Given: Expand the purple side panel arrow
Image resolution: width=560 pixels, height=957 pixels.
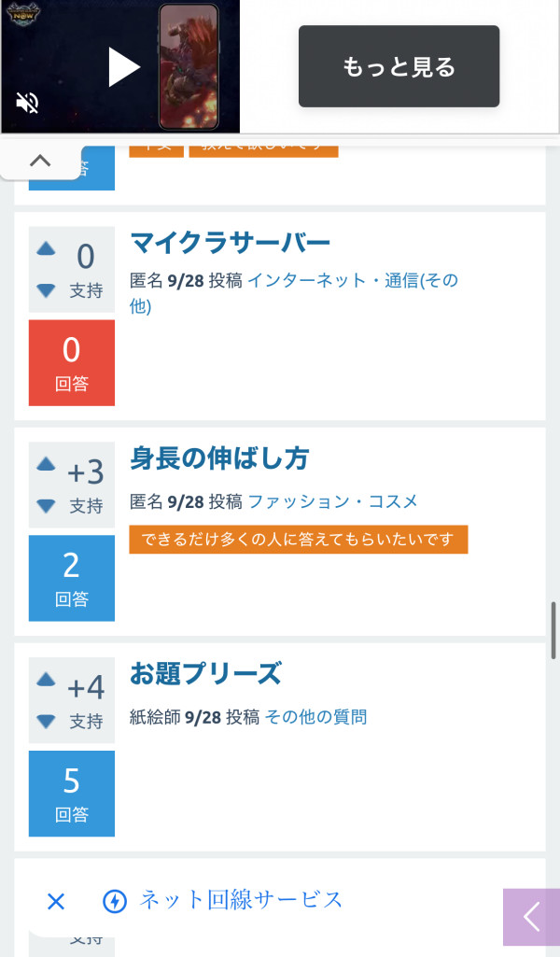Looking at the screenshot, I should 531,917.
